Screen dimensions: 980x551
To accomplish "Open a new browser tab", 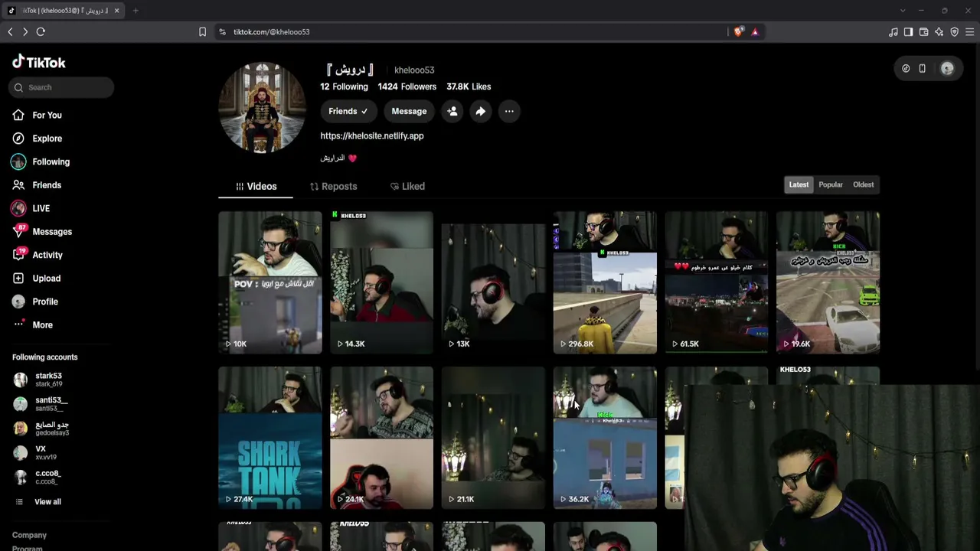I will [x=136, y=11].
